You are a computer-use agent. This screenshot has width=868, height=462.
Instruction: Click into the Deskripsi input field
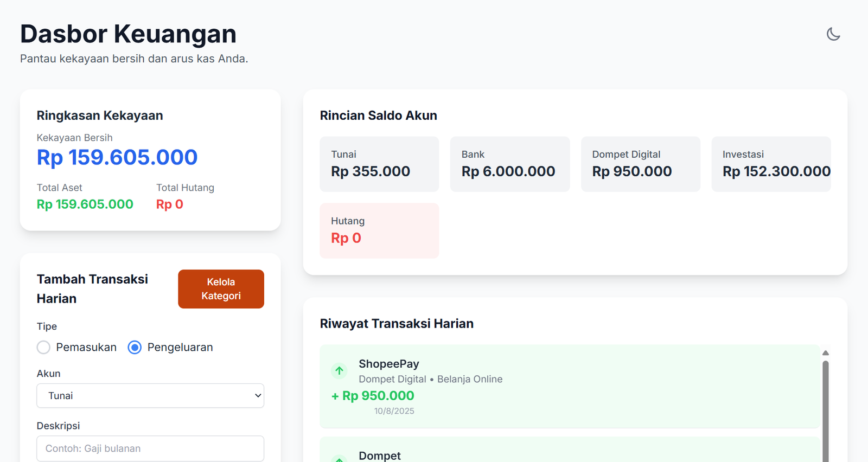150,448
